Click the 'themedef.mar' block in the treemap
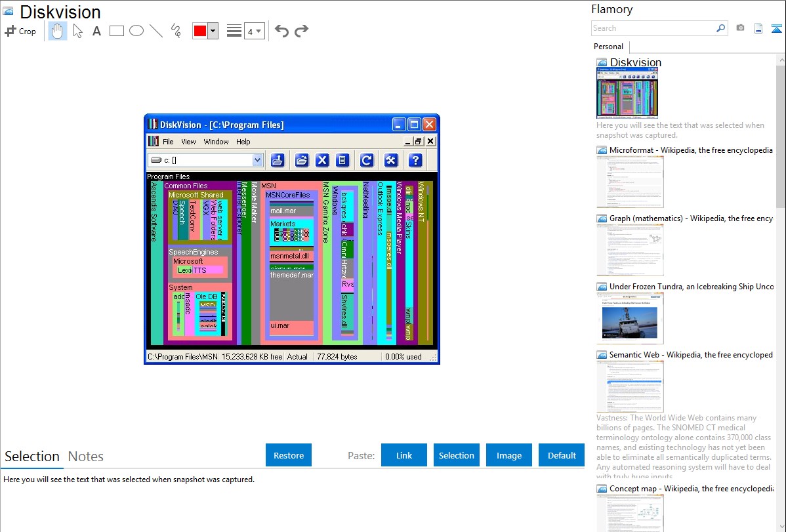786x532 pixels. tap(292, 295)
